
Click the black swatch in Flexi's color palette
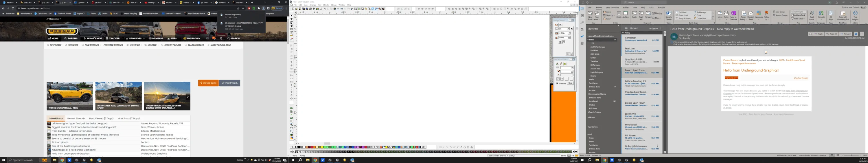pos(299,147)
